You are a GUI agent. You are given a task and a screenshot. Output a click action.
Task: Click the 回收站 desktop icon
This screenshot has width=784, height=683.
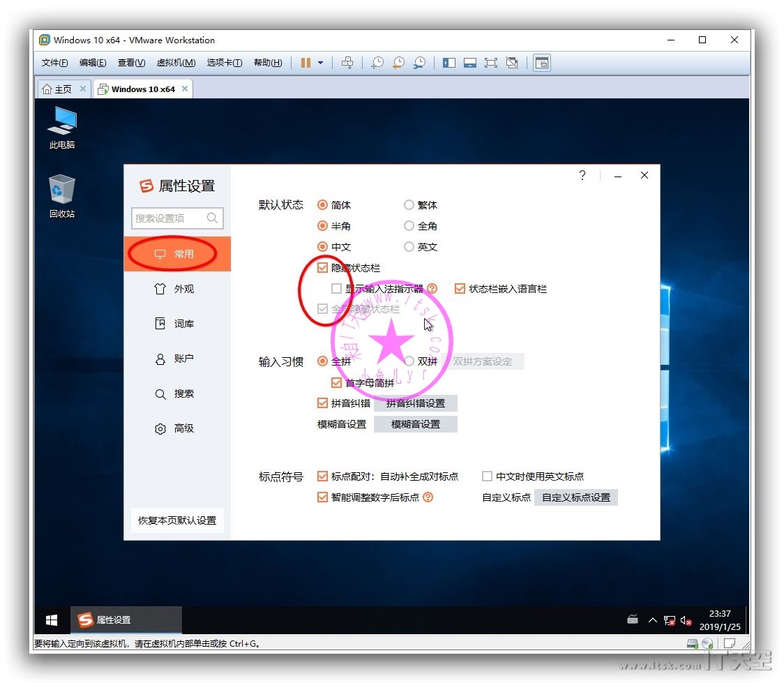pos(62,196)
